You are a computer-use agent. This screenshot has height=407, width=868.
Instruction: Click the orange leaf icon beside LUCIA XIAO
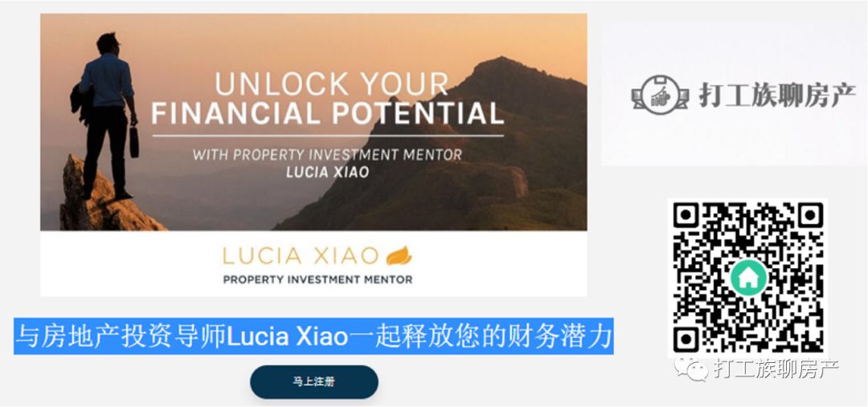point(399,255)
